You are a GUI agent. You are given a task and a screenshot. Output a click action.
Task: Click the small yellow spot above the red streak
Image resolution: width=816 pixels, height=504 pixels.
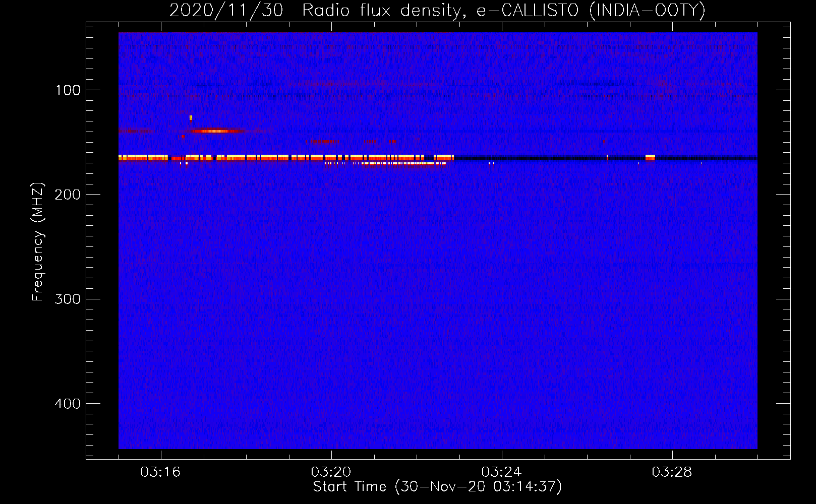coord(191,118)
